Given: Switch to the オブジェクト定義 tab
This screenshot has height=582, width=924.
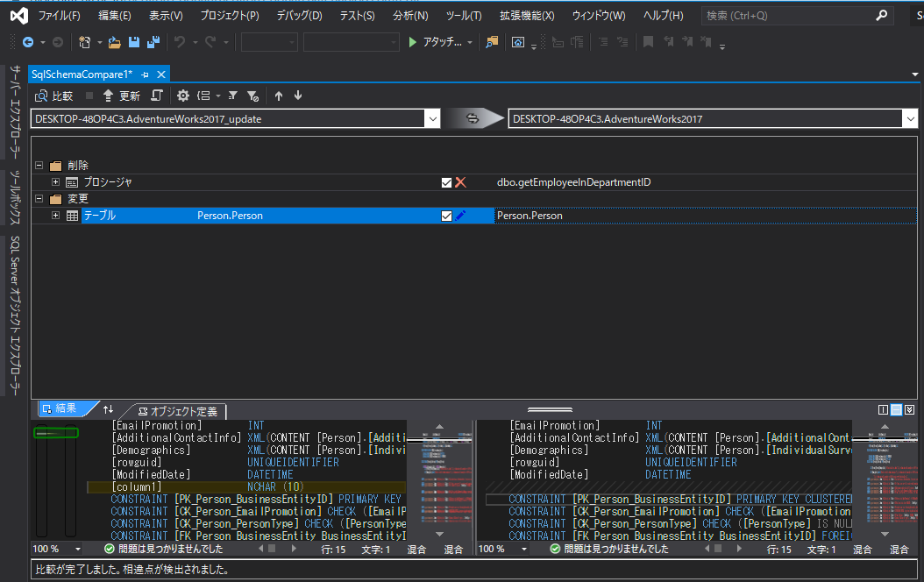Looking at the screenshot, I should (x=178, y=411).
